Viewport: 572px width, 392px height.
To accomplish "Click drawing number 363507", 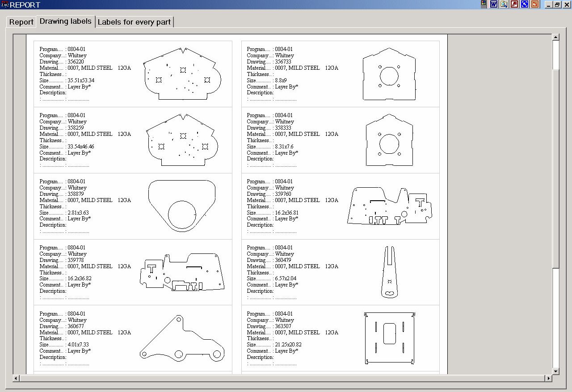I will click(283, 326).
